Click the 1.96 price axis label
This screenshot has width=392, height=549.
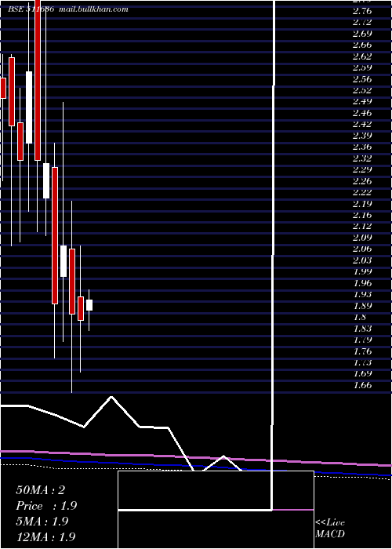pyautogui.click(x=362, y=283)
